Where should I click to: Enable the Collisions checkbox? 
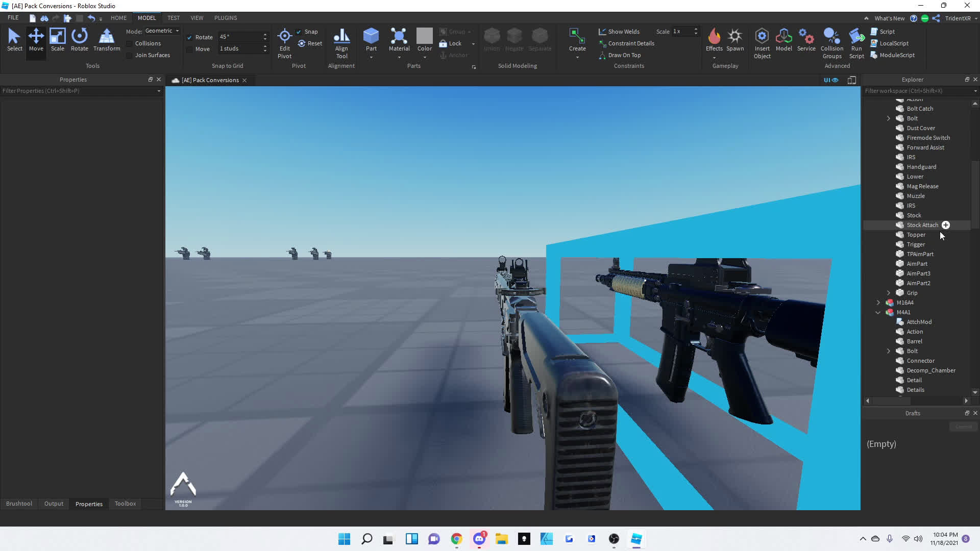tap(129, 43)
